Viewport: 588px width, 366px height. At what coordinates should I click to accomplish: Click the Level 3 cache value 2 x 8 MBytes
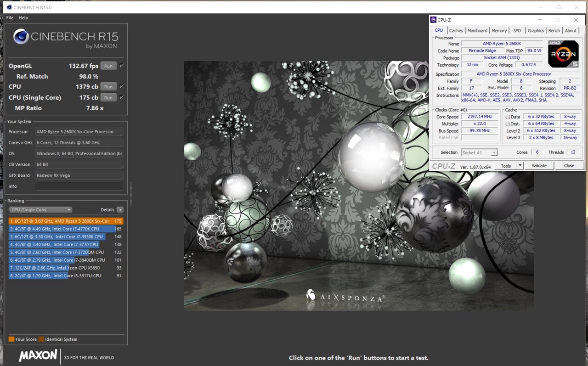point(541,138)
